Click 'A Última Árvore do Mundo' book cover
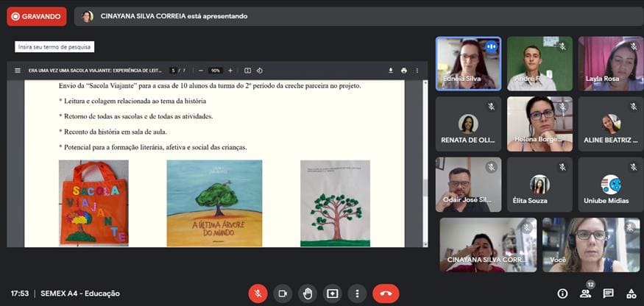The width and height of the screenshot is (644, 306). [x=214, y=203]
